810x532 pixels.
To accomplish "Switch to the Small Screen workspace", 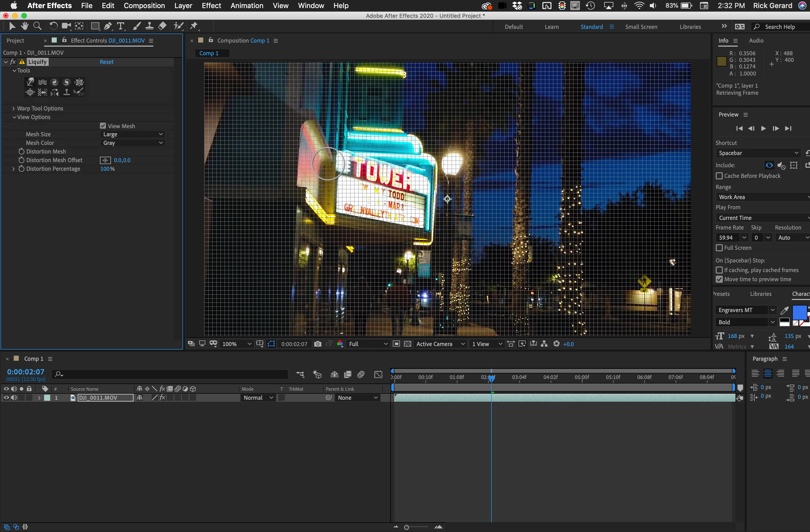I will click(x=641, y=27).
